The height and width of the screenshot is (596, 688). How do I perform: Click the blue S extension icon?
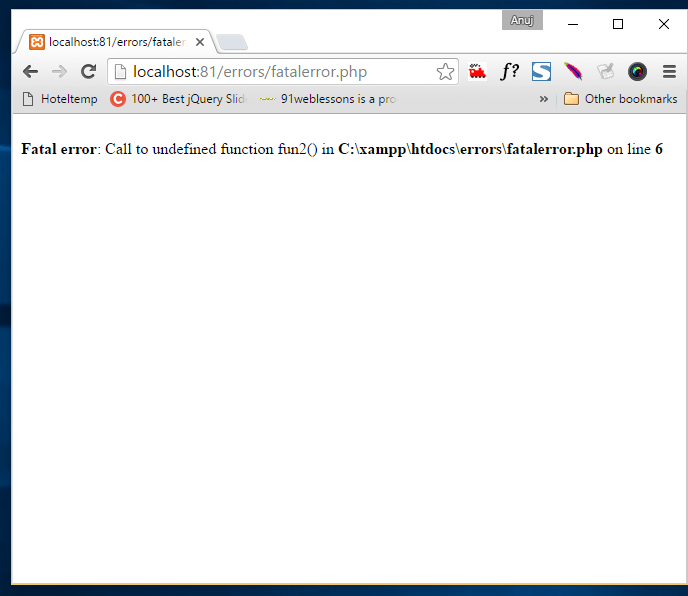point(541,72)
